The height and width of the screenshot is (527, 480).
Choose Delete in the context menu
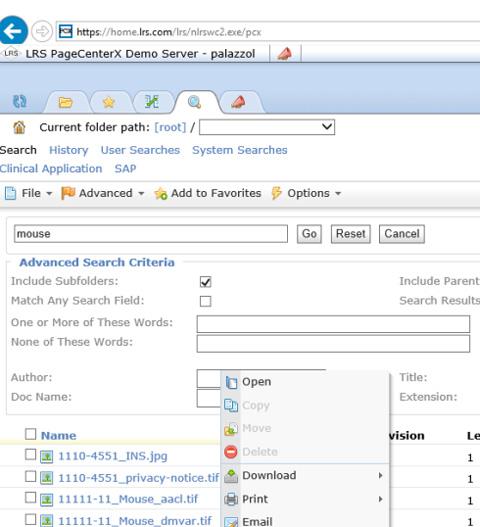(x=305, y=452)
